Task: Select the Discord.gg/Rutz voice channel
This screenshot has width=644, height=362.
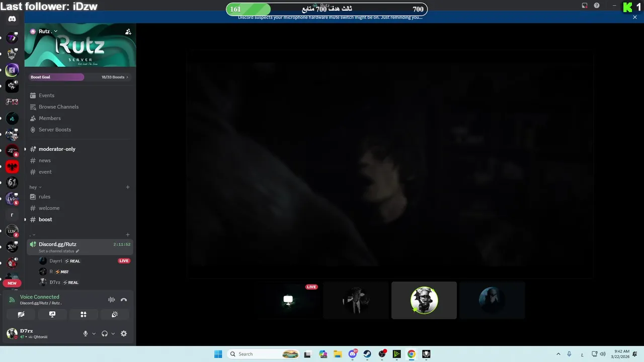Action: (x=80, y=247)
